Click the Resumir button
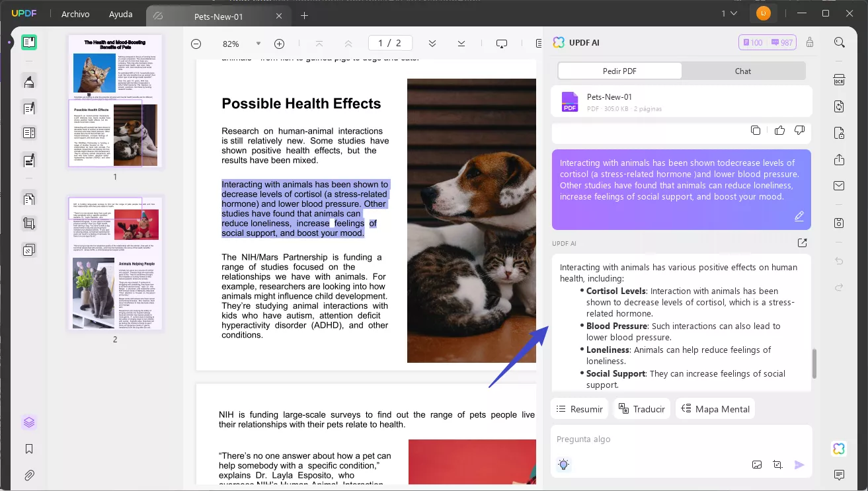 (x=580, y=409)
